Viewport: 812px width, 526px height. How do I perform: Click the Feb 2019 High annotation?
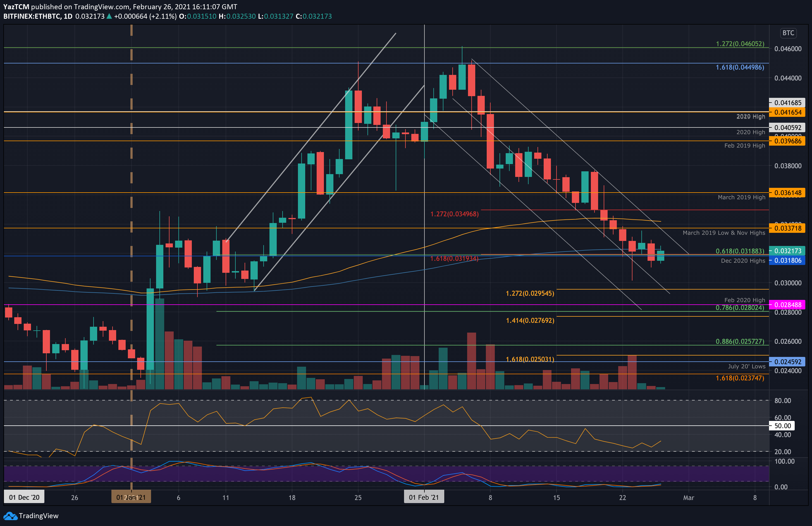pos(744,146)
